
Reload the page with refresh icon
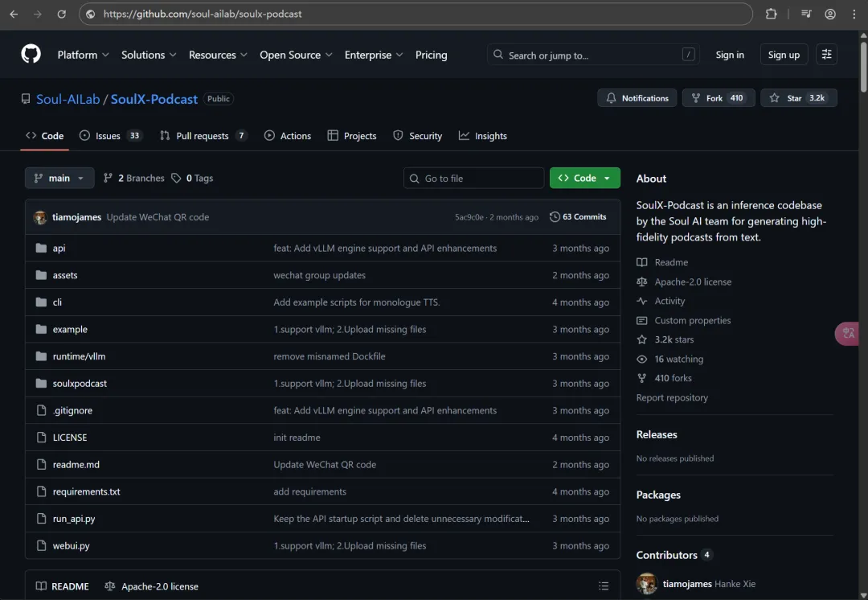[x=61, y=14]
